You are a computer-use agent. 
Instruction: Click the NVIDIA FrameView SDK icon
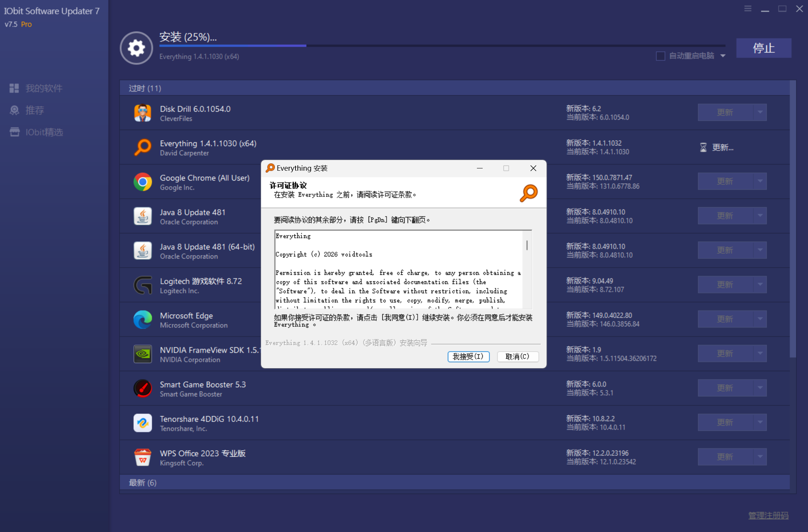click(x=142, y=354)
